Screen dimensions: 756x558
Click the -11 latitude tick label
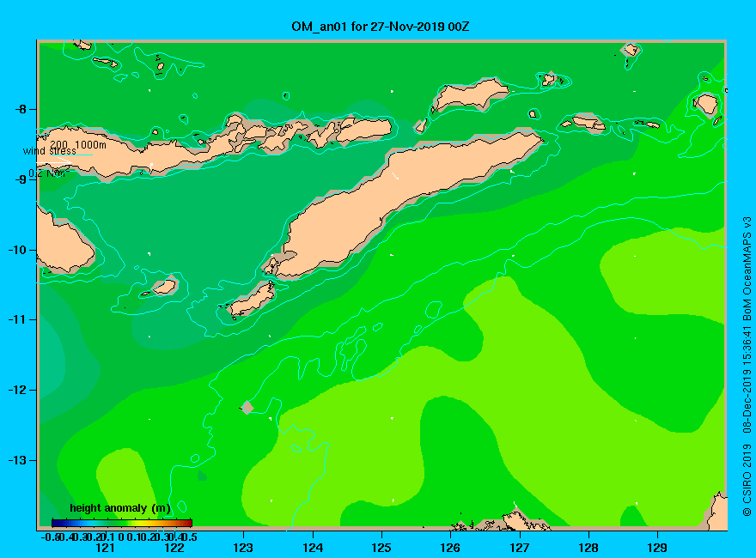tap(18, 320)
